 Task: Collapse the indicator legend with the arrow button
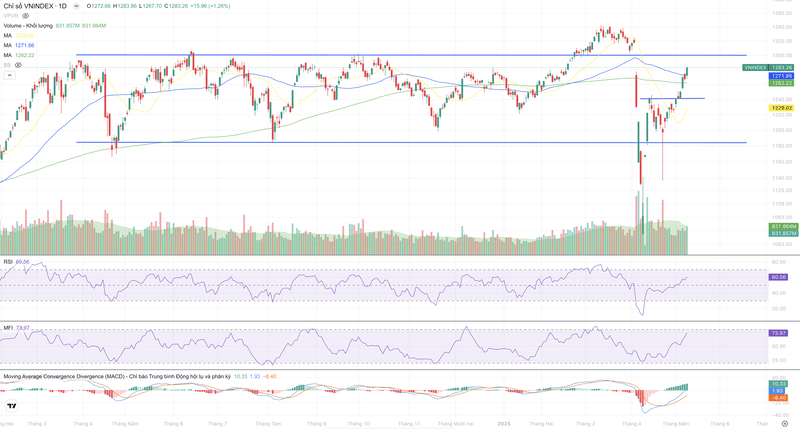click(x=9, y=75)
